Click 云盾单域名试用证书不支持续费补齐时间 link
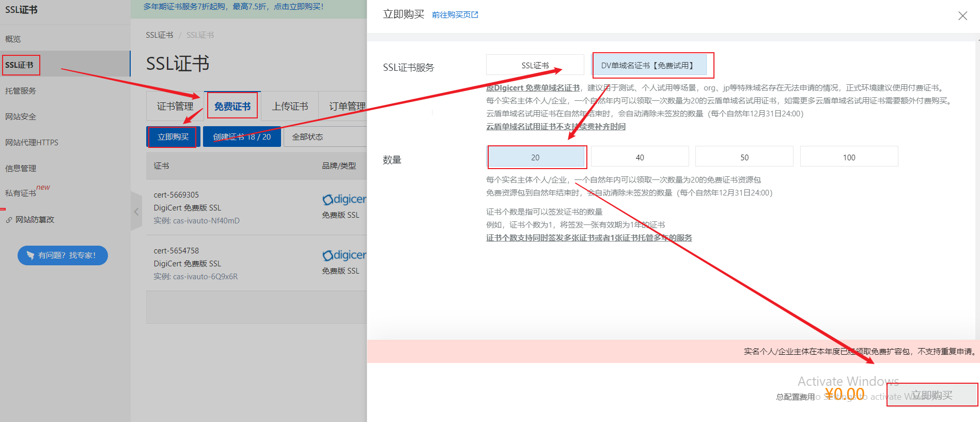Screen dimensions: 980x422 click(556, 127)
